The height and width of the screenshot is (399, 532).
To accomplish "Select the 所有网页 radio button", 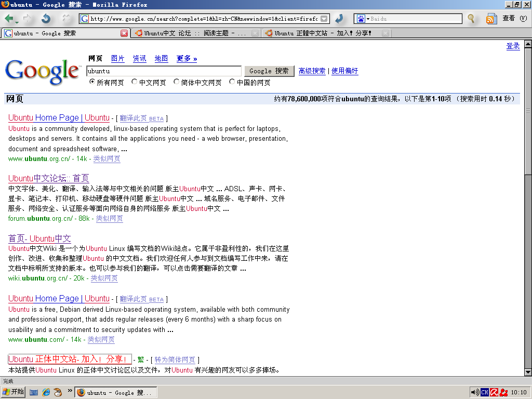I will tap(92, 82).
